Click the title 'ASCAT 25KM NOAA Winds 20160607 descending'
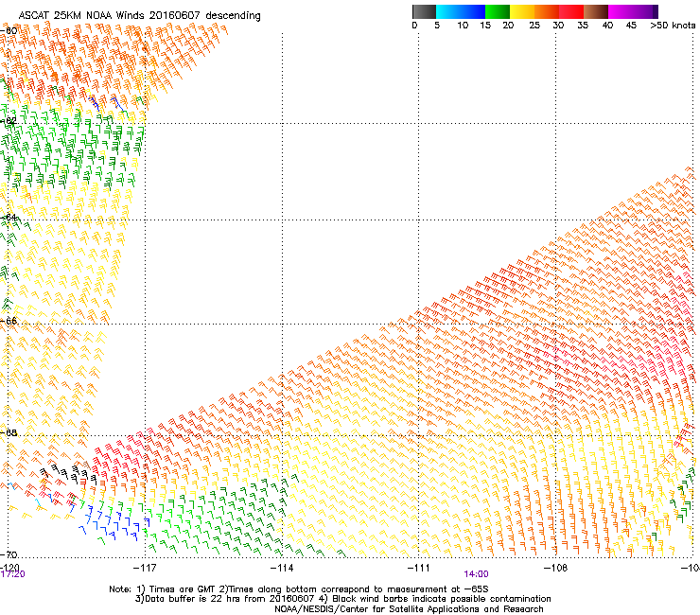The width and height of the screenshot is (700, 615). click(139, 16)
